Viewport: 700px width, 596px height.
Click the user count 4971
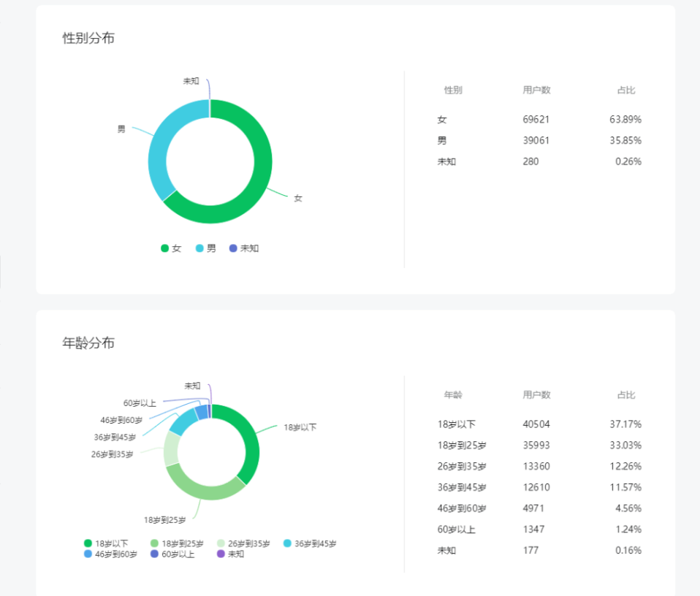pos(533,508)
